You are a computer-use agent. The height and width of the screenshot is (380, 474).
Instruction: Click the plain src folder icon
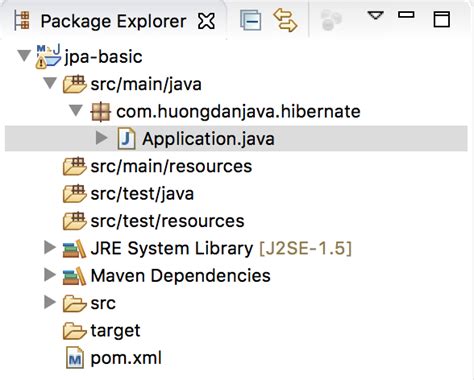(x=75, y=303)
